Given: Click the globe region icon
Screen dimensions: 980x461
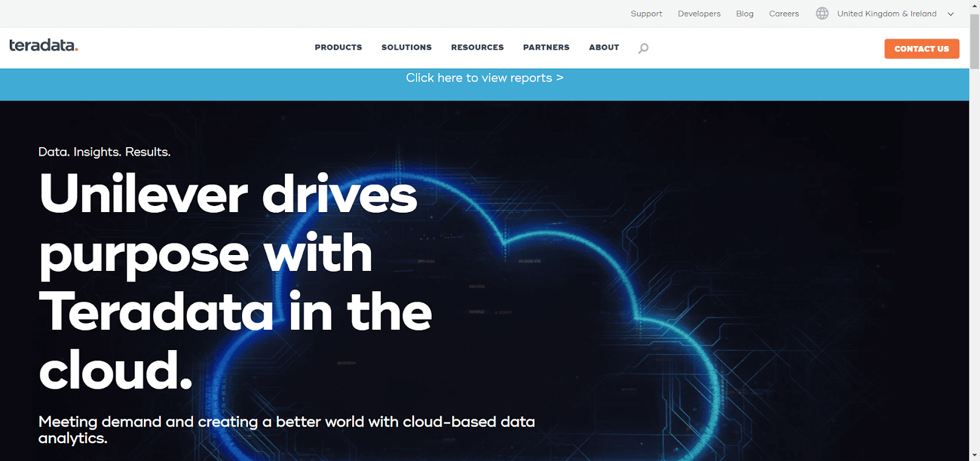Looking at the screenshot, I should [822, 13].
